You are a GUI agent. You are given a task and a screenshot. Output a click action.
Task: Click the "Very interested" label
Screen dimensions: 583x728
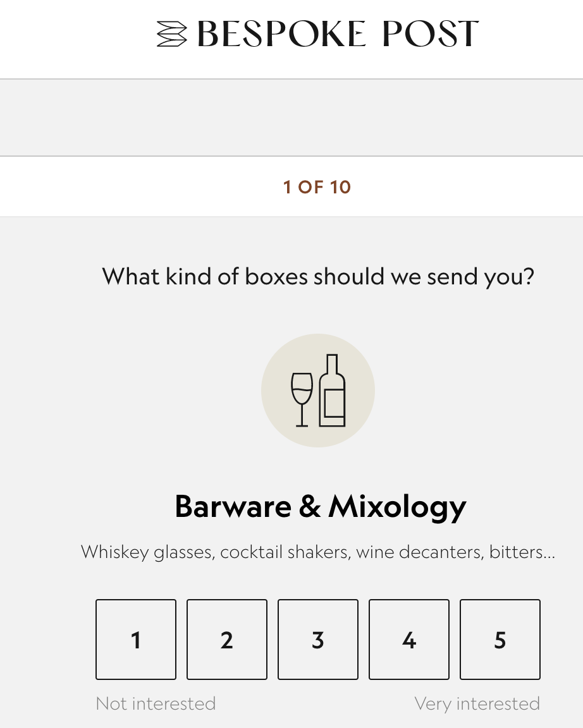(x=477, y=703)
